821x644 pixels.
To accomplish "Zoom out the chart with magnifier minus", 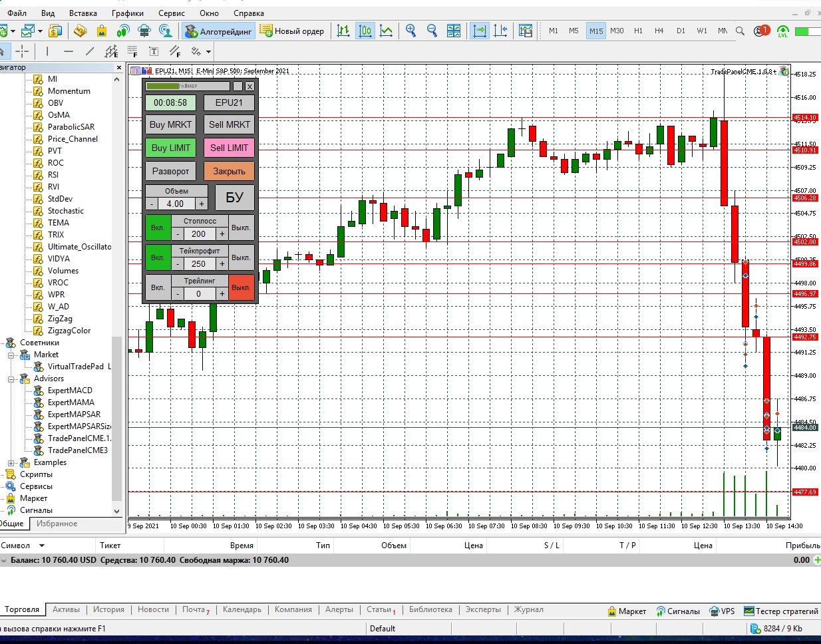I will point(432,31).
